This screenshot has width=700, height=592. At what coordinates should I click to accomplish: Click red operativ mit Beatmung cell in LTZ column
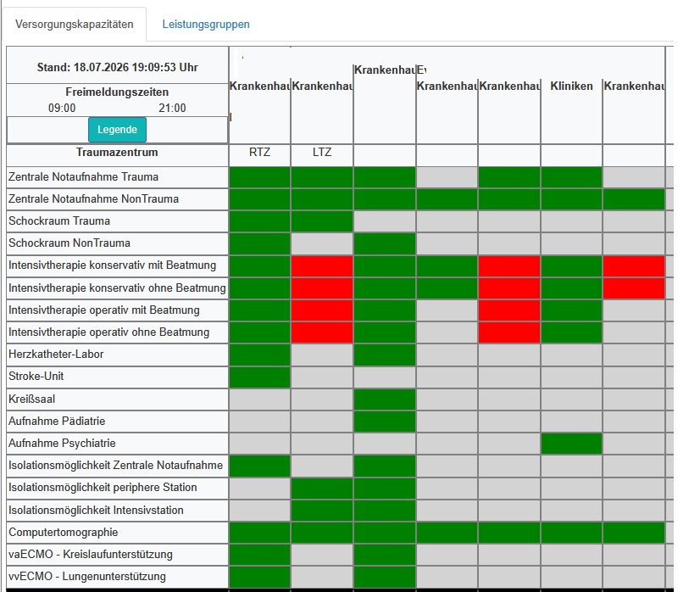point(322,310)
